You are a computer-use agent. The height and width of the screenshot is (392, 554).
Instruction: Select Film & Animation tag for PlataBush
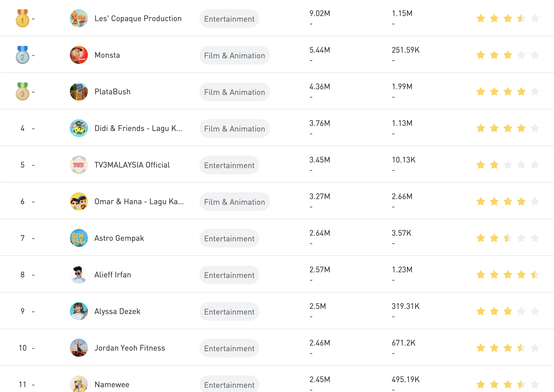[x=234, y=92]
